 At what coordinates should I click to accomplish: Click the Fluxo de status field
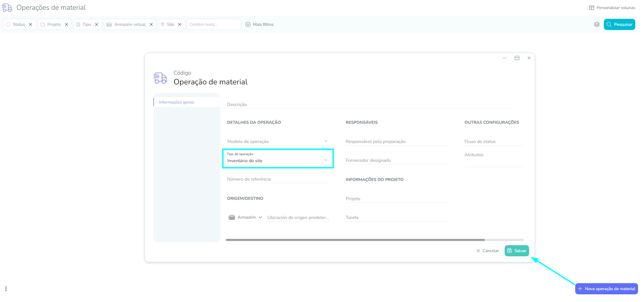[493, 141]
